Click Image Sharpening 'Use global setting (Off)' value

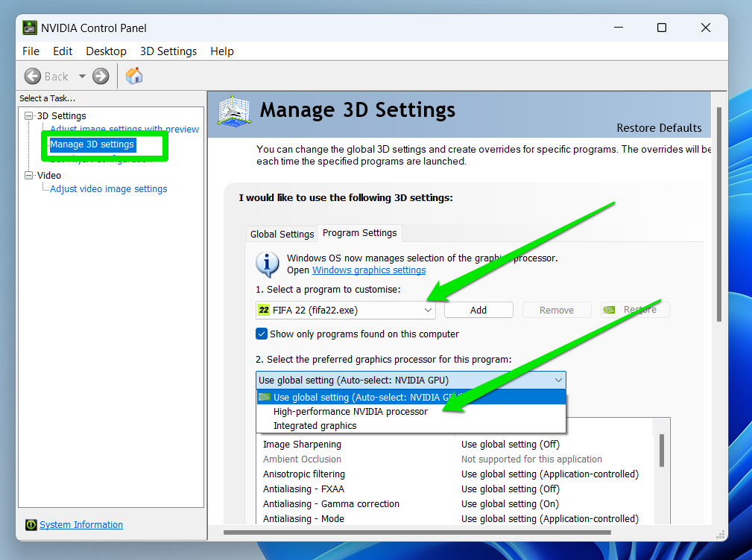pos(511,445)
